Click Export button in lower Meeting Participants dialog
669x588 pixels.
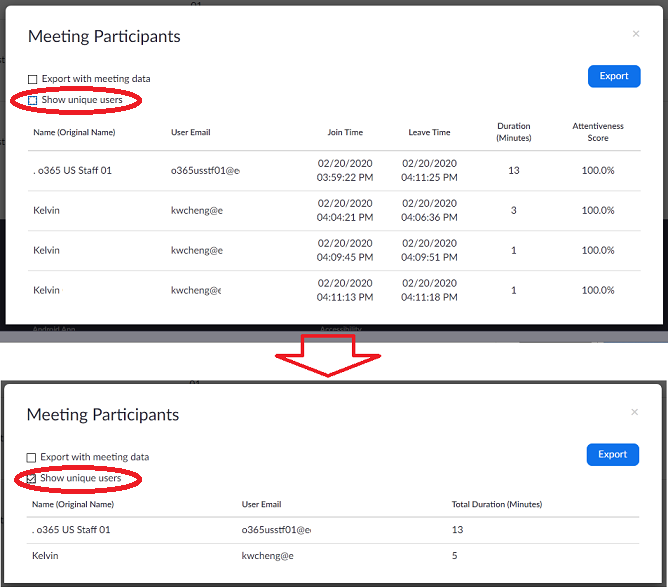612,455
